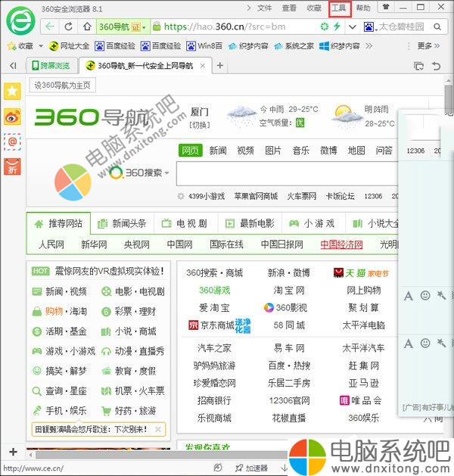Click the search magnifier in toolbar
454x476 pixels.
437,27
